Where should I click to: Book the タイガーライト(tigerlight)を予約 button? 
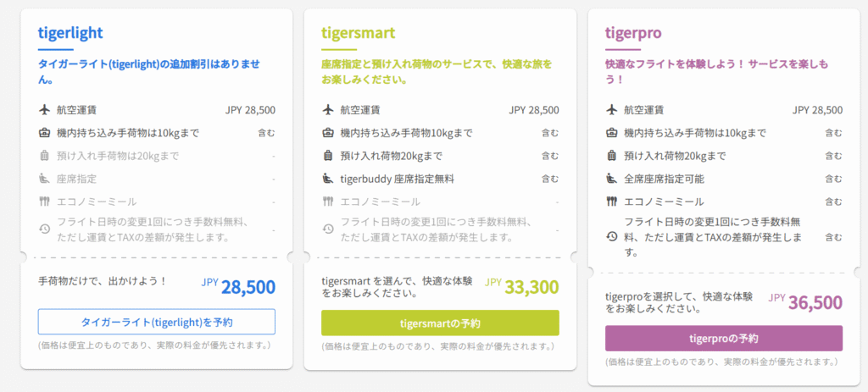(157, 322)
